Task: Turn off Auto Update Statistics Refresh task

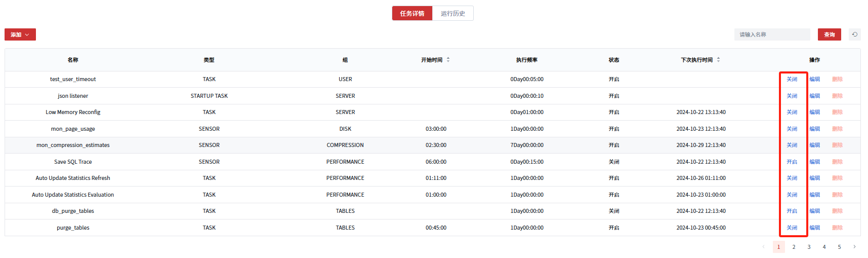Action: [x=792, y=178]
